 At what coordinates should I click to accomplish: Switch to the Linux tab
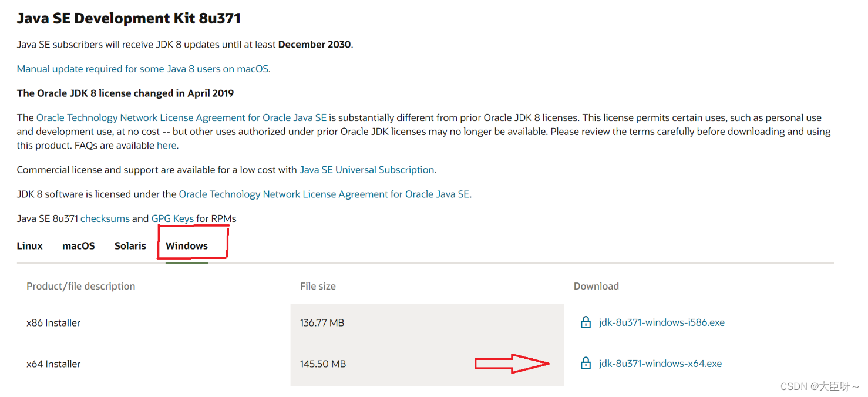[29, 245]
